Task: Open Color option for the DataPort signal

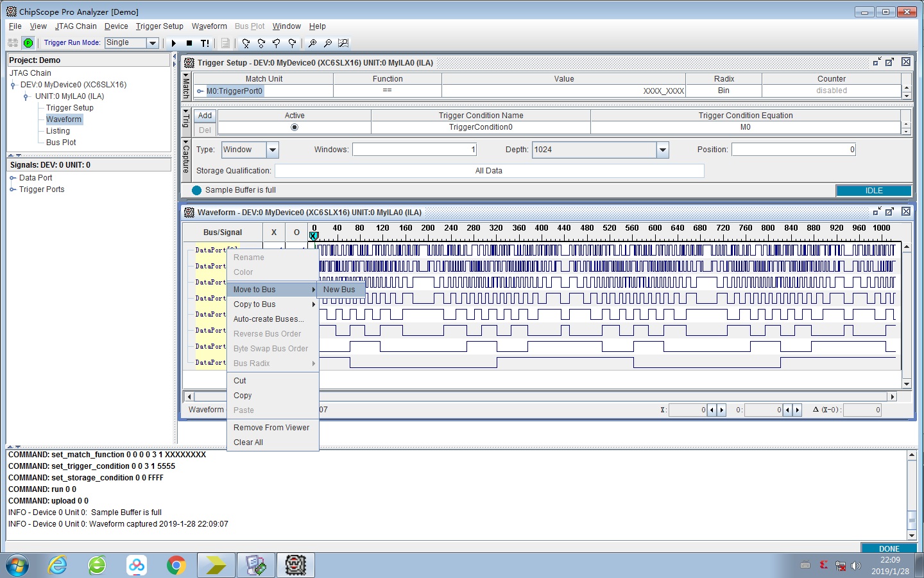Action: [x=243, y=272]
